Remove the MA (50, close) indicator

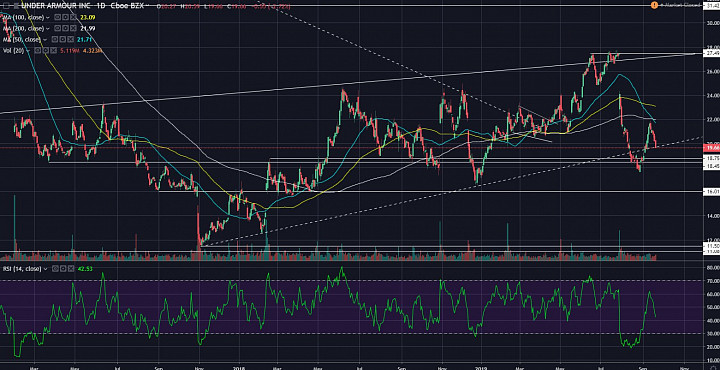(x=71, y=39)
